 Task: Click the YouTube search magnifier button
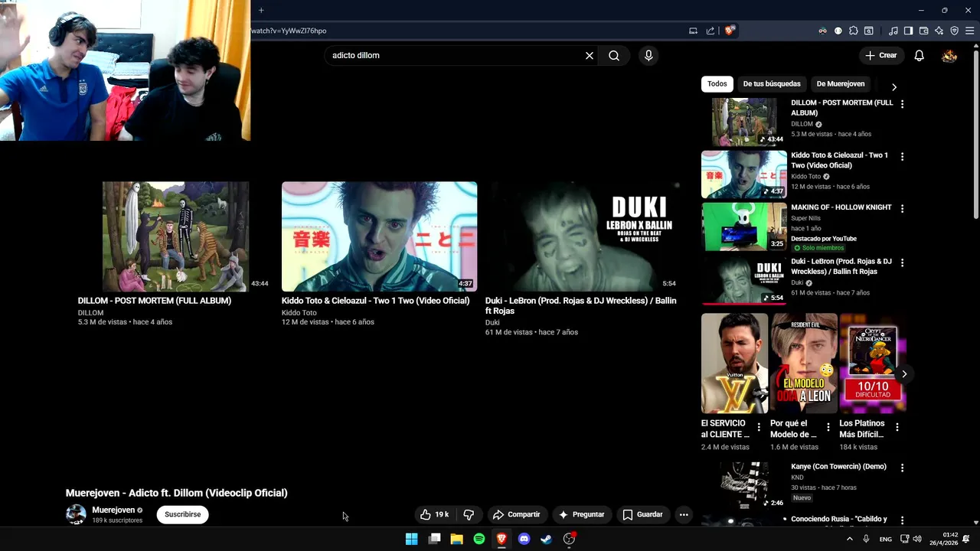coord(614,55)
